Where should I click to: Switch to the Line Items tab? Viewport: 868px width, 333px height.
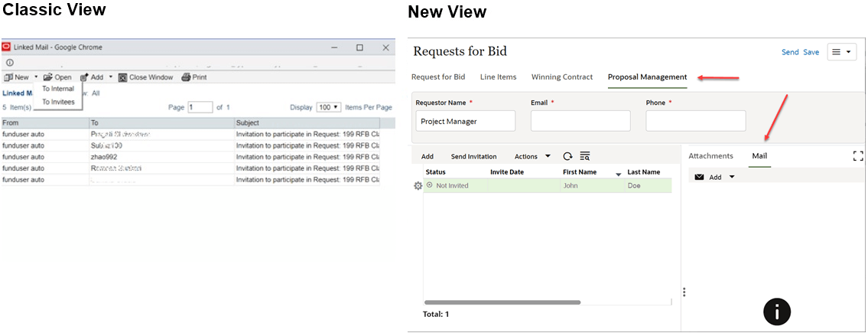[498, 77]
